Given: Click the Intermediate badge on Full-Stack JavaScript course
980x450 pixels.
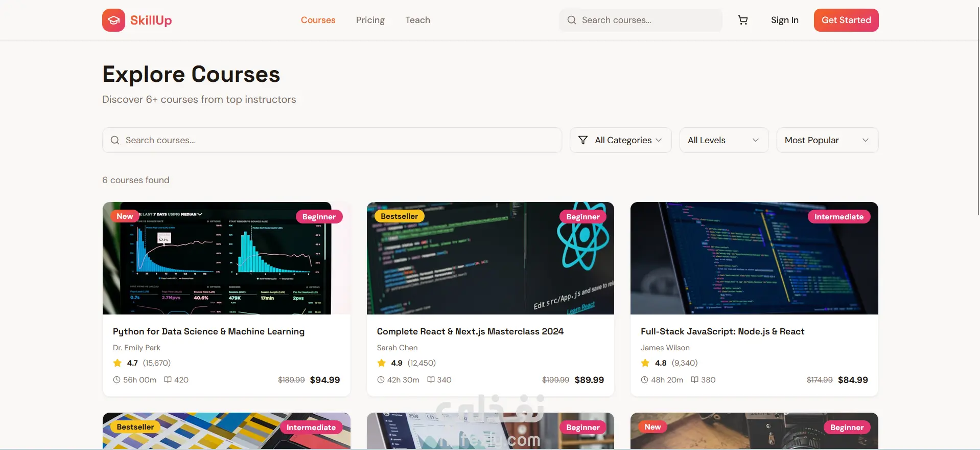Looking at the screenshot, I should (x=839, y=217).
